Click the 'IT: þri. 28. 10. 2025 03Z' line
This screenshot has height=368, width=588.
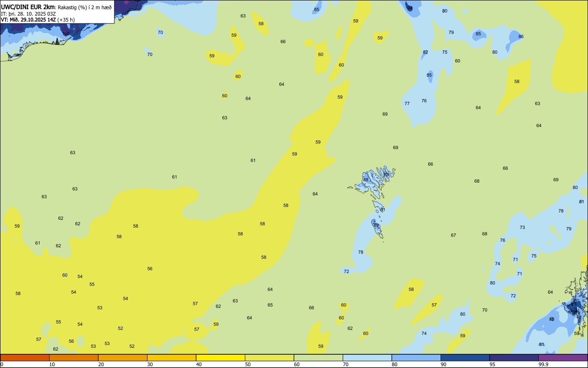[x=28, y=14]
